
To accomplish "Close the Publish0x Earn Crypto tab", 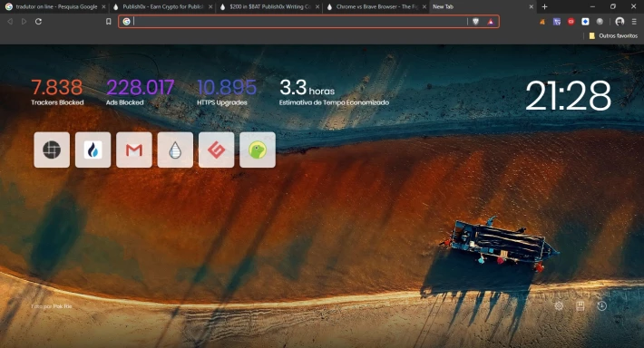I will (x=210, y=6).
